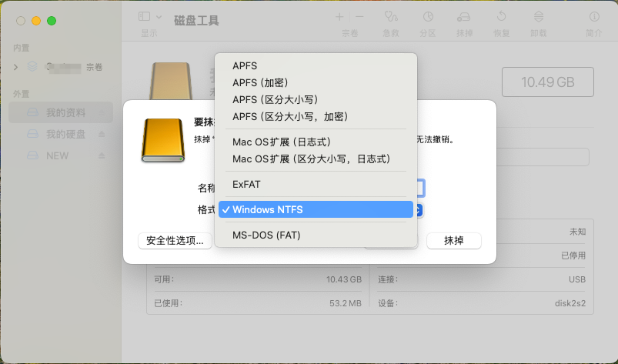The image size is (618, 364).
Task: Click the disk2s2 device value
Action: tap(570, 303)
